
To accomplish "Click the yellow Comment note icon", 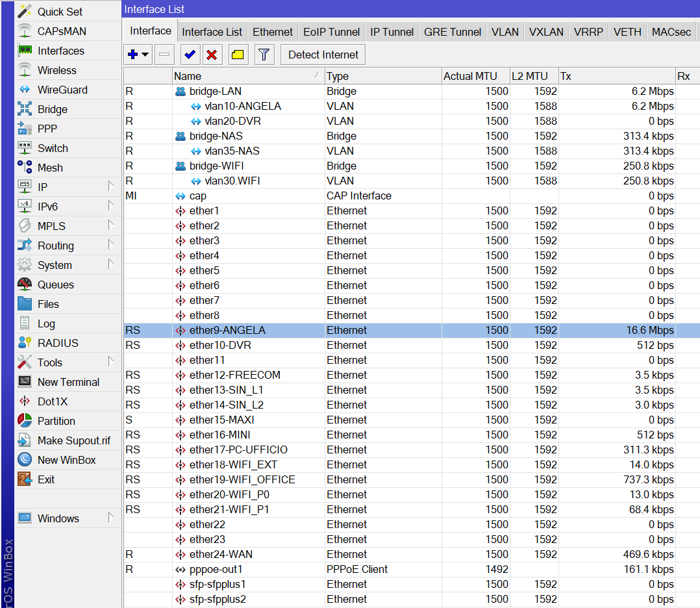I will 238,55.
